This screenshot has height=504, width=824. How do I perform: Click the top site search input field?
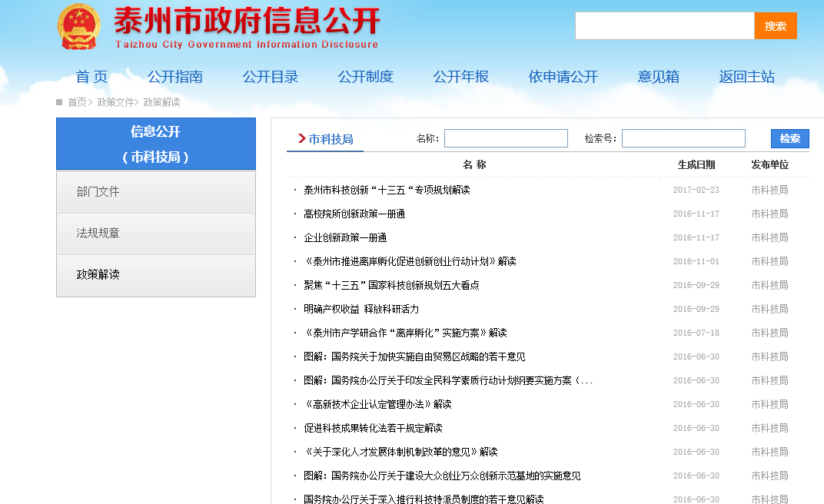[664, 26]
